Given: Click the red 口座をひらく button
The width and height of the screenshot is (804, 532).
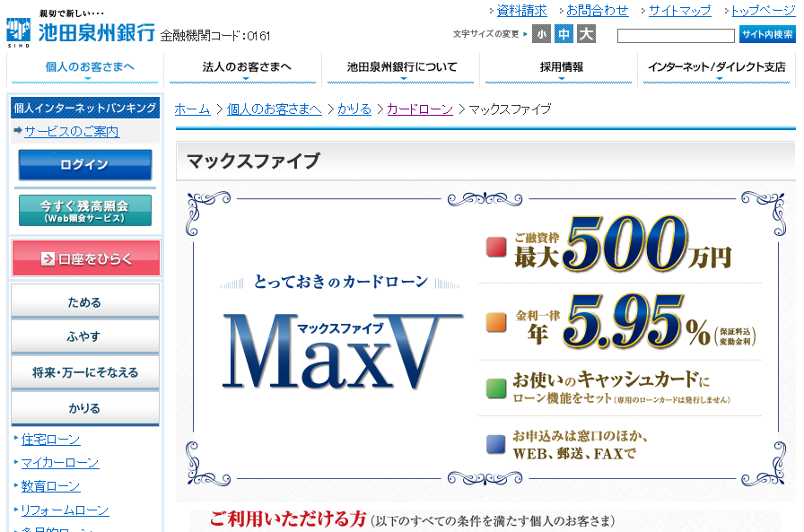Looking at the screenshot, I should tap(85, 258).
